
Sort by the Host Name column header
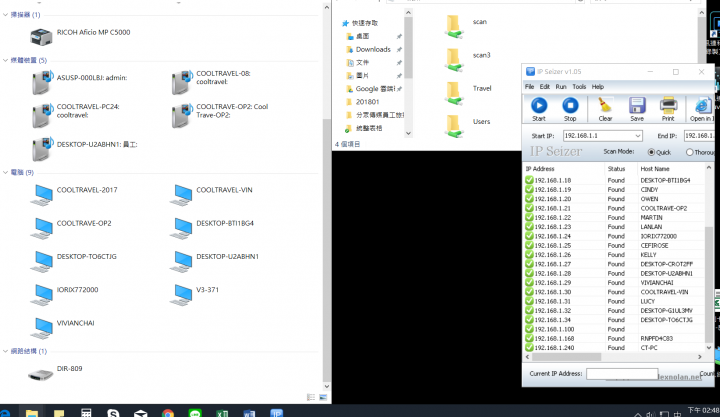(x=671, y=169)
